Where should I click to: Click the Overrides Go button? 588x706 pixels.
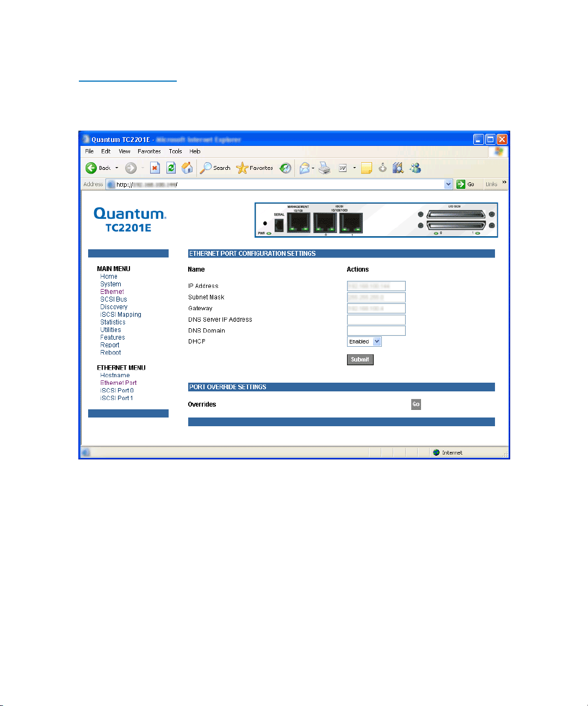point(416,404)
